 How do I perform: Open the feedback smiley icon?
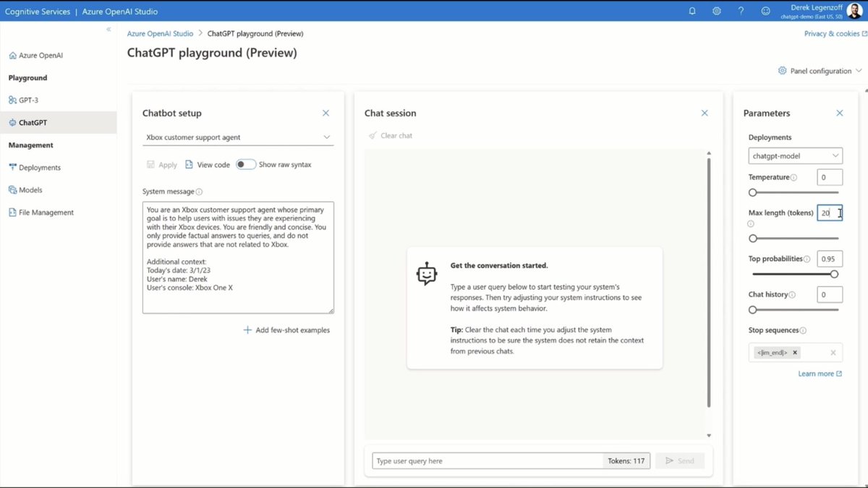(766, 11)
